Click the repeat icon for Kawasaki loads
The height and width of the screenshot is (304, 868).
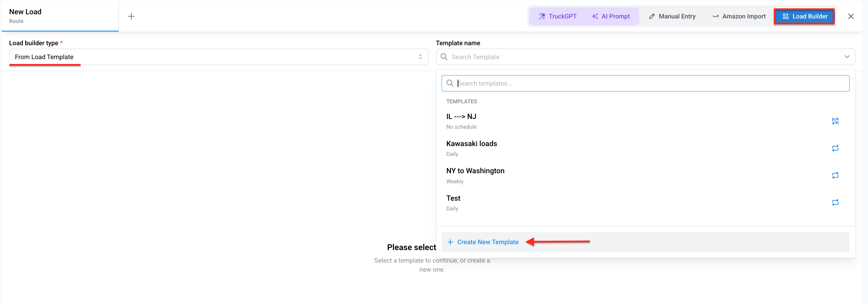coord(835,148)
